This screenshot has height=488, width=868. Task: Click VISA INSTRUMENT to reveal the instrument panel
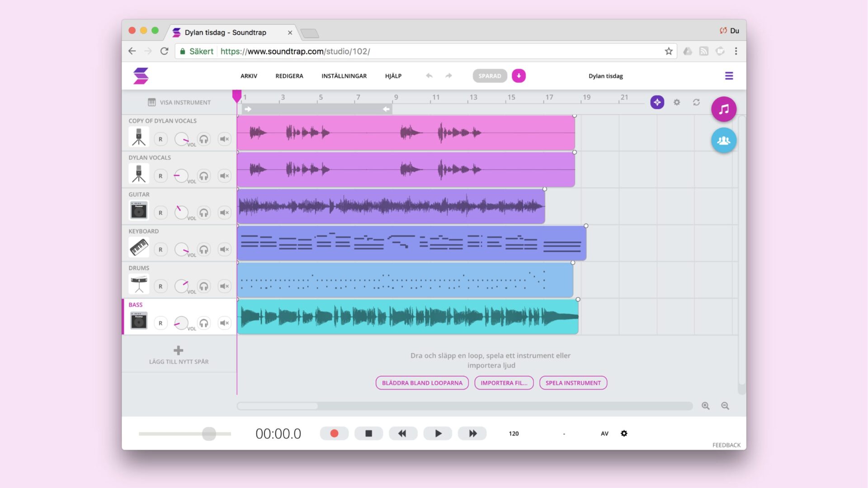(x=179, y=102)
